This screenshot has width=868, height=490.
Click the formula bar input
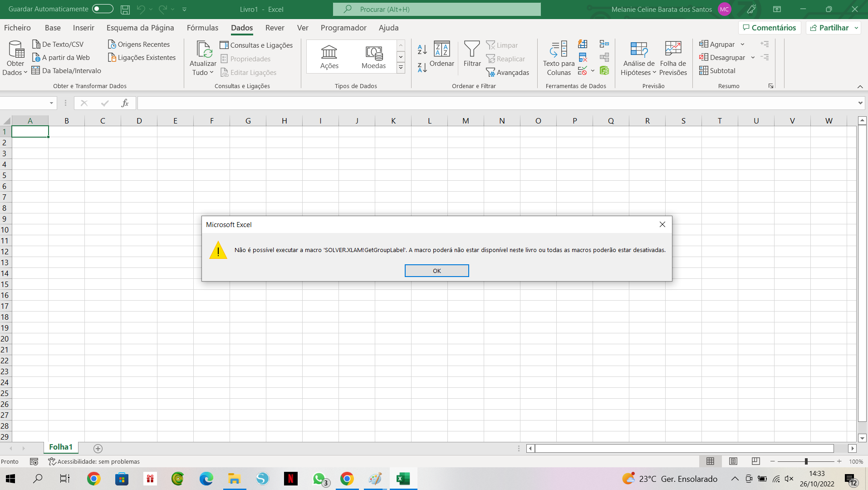[x=497, y=103]
